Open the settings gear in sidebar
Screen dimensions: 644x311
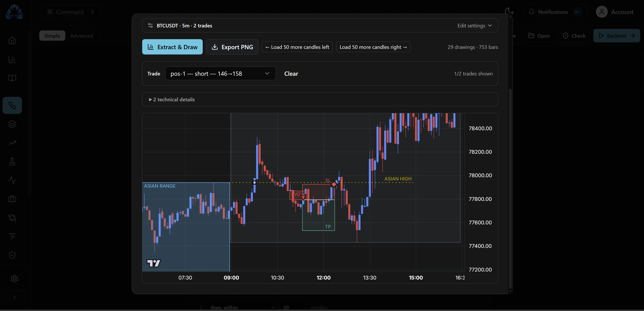pyautogui.click(x=14, y=278)
